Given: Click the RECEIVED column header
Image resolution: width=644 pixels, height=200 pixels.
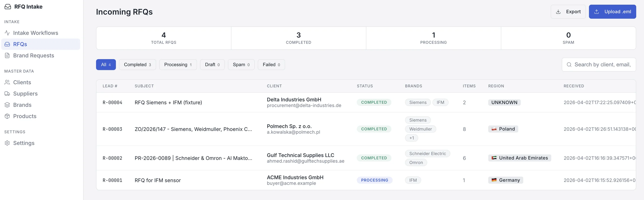Looking at the screenshot, I should tap(574, 86).
